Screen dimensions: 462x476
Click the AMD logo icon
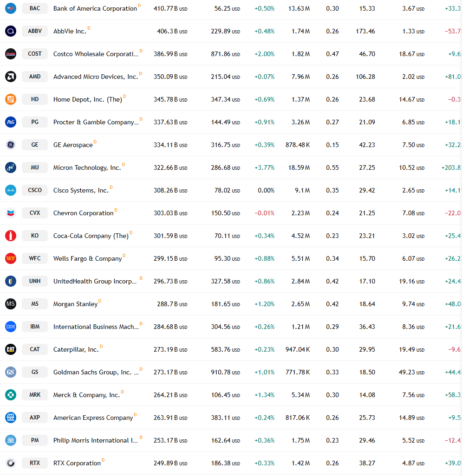pos(11,77)
